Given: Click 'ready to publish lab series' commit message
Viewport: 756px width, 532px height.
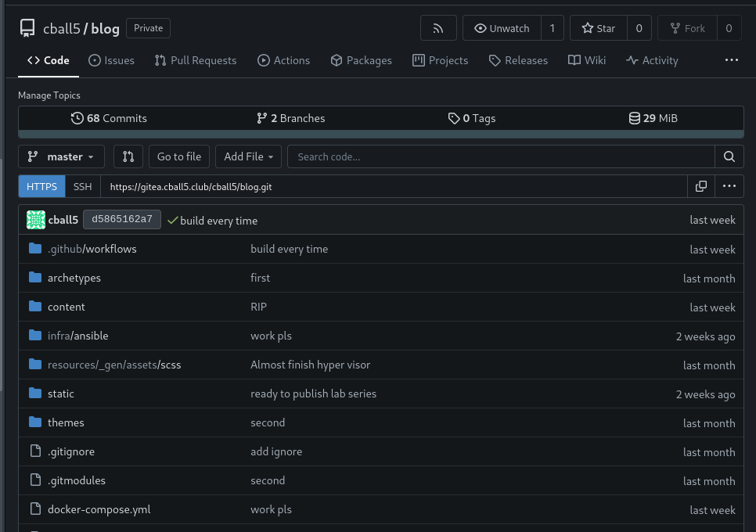Looking at the screenshot, I should 313,394.
